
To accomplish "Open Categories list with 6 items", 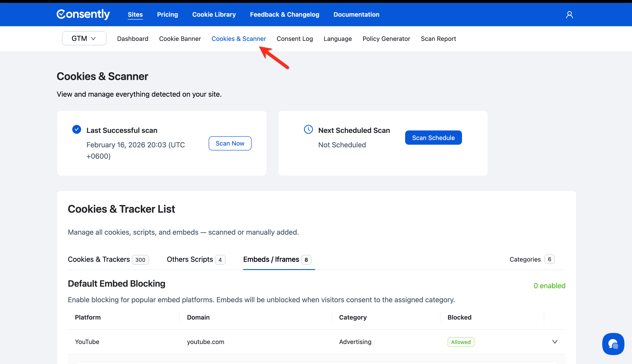I will [532, 260].
